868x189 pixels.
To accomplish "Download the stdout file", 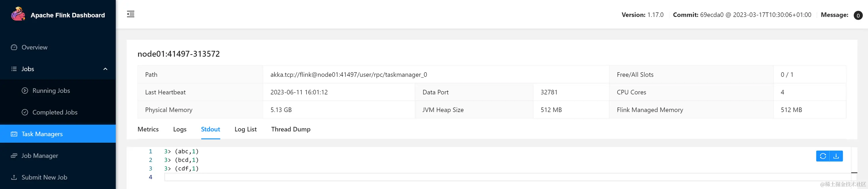I will click(836, 156).
